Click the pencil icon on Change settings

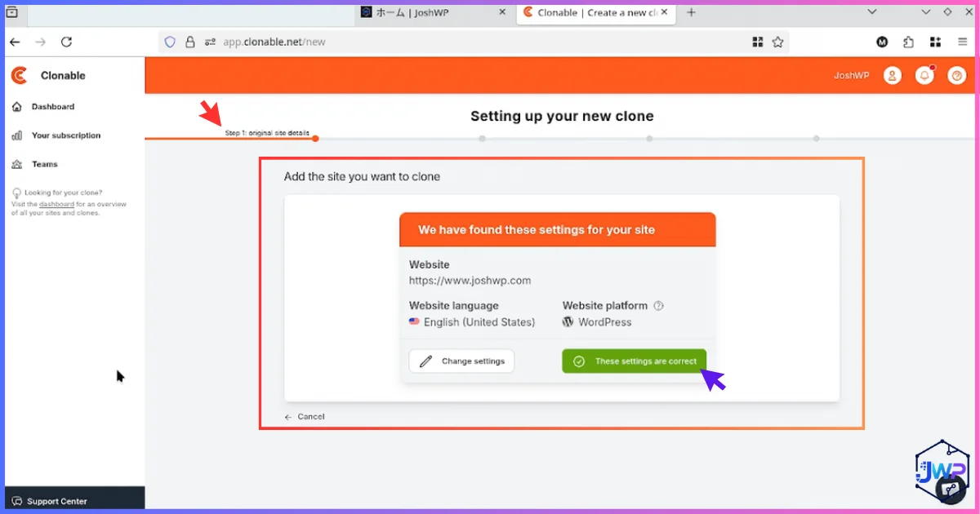(x=425, y=361)
